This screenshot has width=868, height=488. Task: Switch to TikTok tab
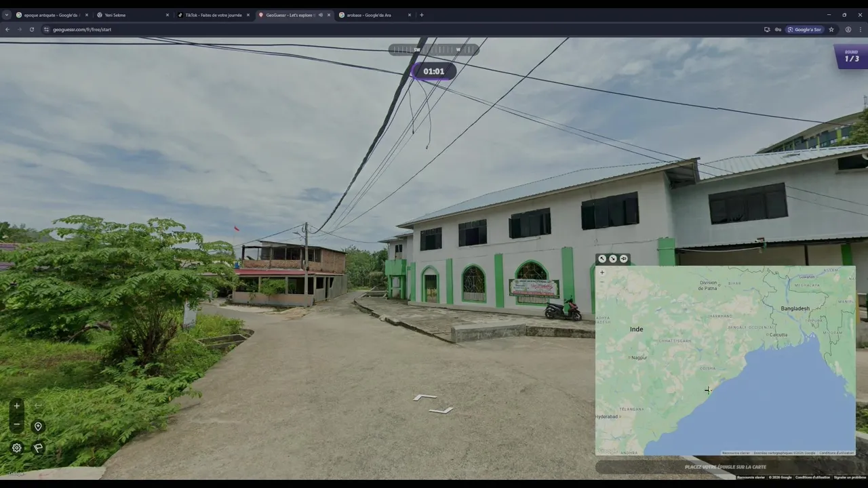click(x=213, y=15)
